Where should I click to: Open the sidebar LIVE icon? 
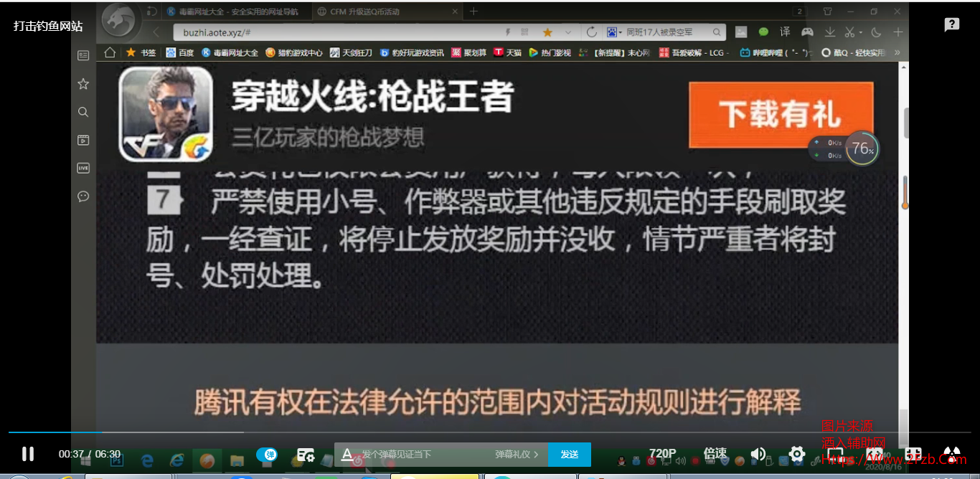click(x=83, y=168)
